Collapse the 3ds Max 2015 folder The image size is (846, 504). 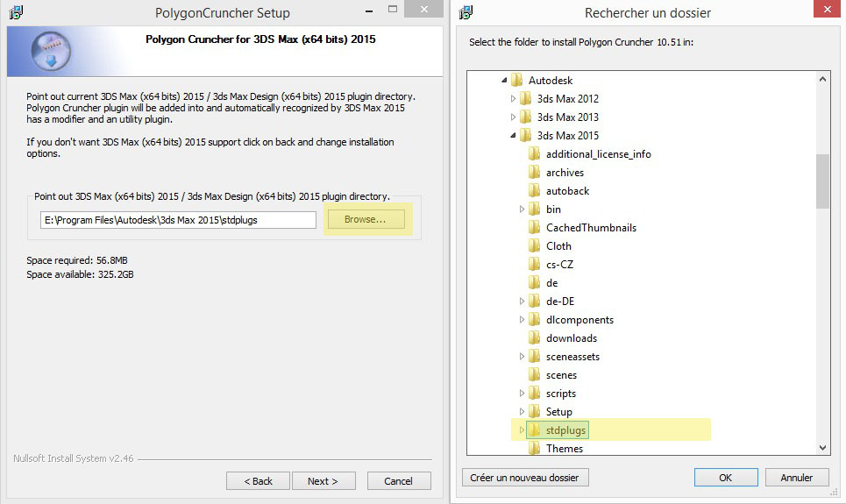(x=513, y=136)
